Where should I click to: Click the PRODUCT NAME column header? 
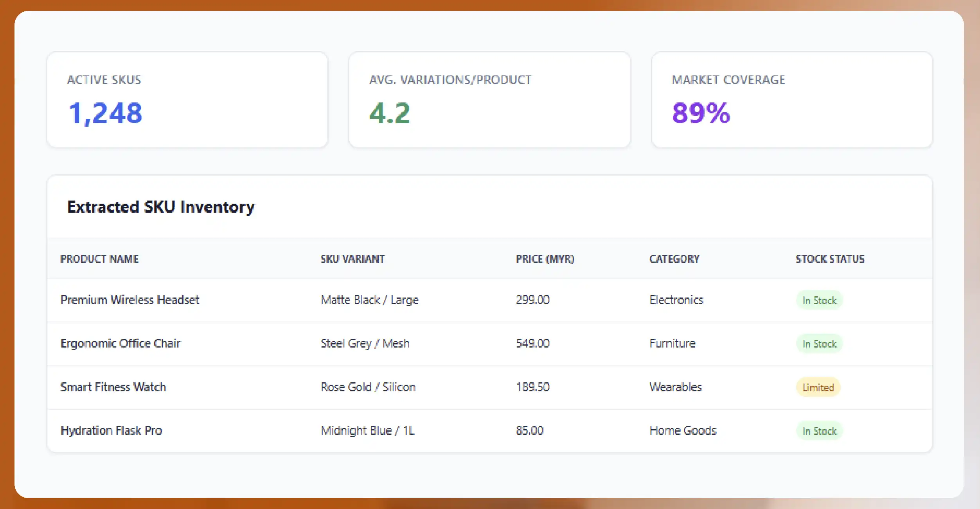click(x=99, y=259)
